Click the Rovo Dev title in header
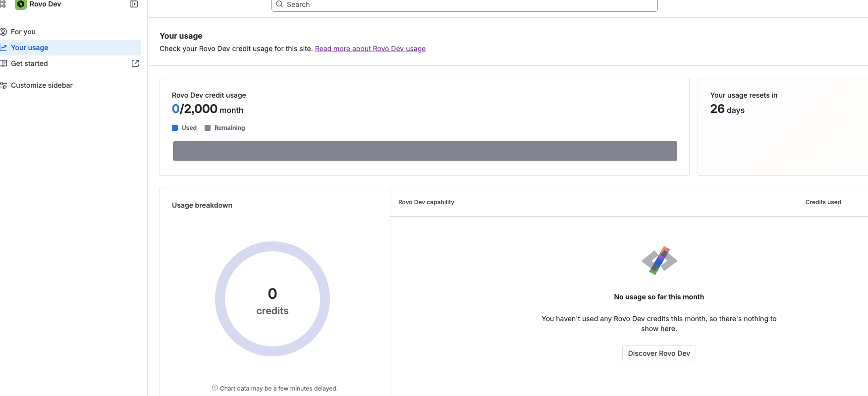Image resolution: width=868 pixels, height=396 pixels. point(45,4)
